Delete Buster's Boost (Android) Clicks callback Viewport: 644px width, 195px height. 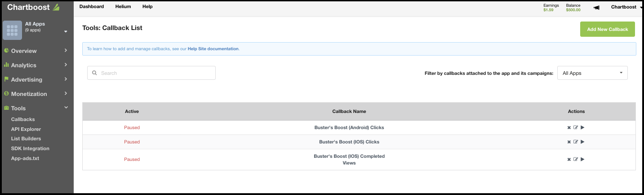coord(569,128)
